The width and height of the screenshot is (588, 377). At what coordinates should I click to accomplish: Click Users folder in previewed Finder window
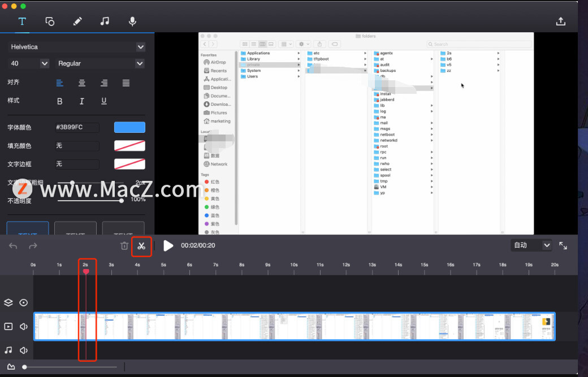(252, 76)
